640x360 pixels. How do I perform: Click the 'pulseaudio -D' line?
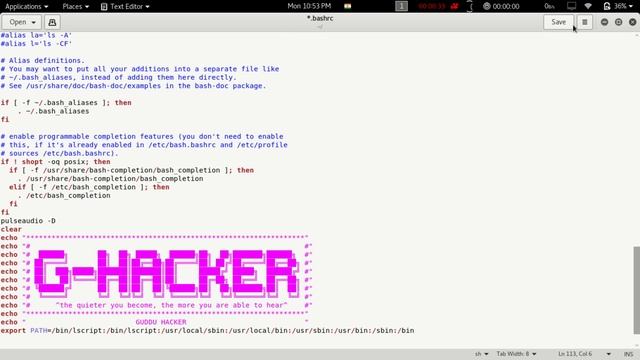[x=28, y=221]
